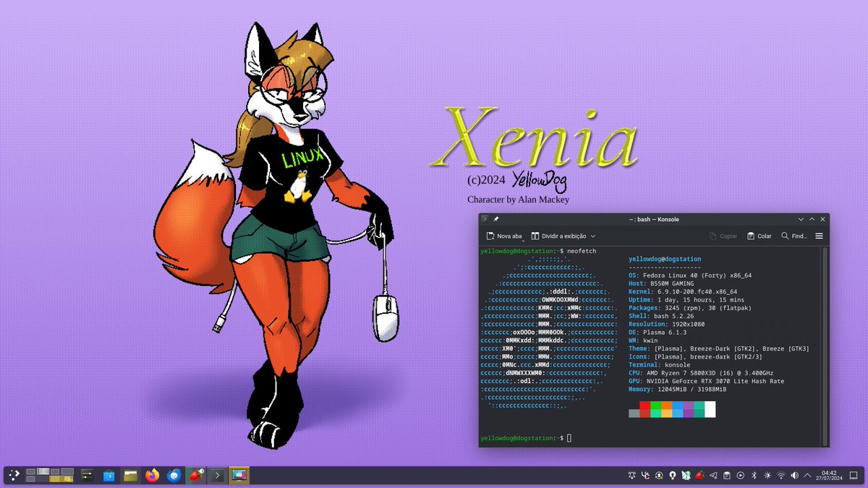Click the OS: Fedora Linux 40 line
Viewport: 868px width, 488px height.
click(690, 275)
